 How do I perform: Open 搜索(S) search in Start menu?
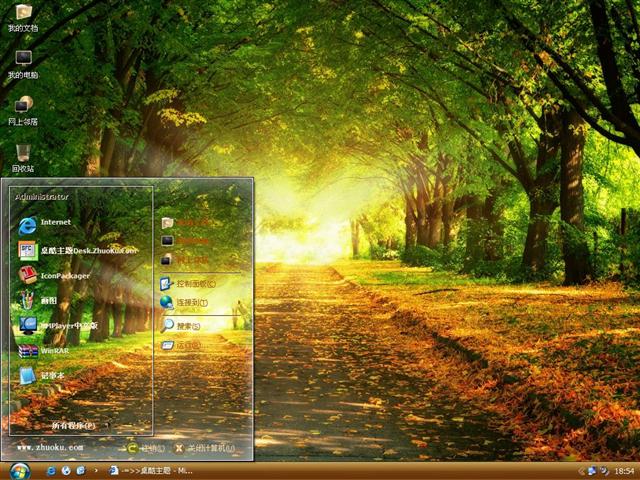pos(180,326)
